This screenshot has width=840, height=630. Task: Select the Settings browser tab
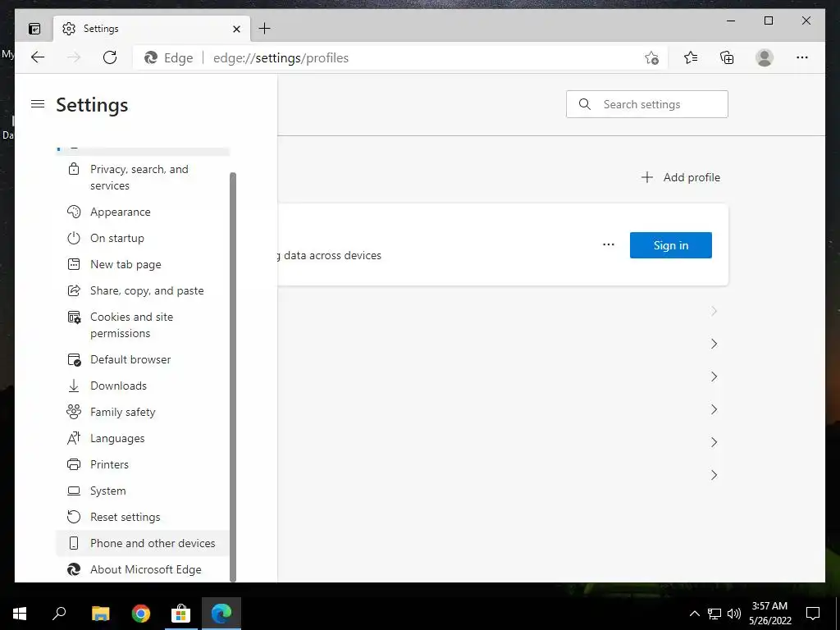coord(151,29)
